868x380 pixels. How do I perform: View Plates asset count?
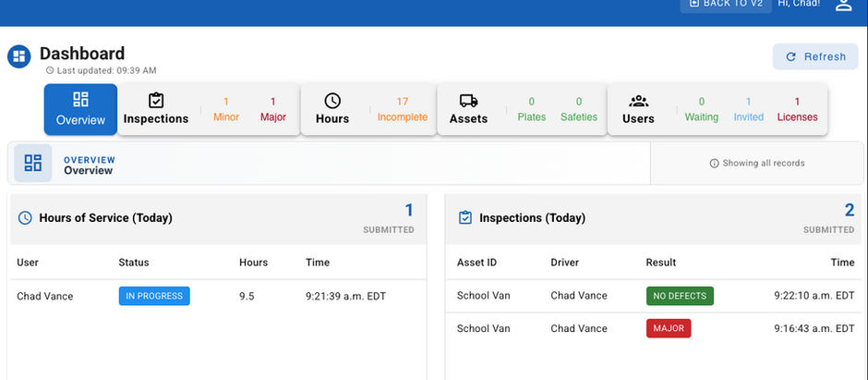tap(532, 109)
